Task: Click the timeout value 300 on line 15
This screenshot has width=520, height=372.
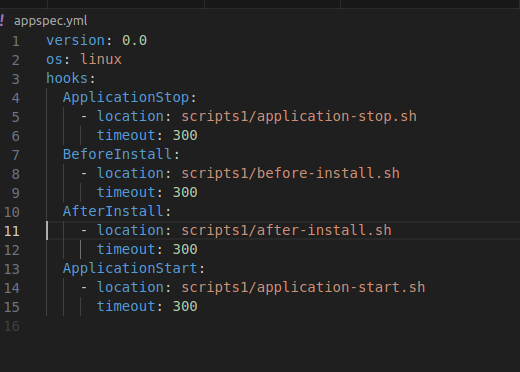Action: pyautogui.click(x=185, y=307)
